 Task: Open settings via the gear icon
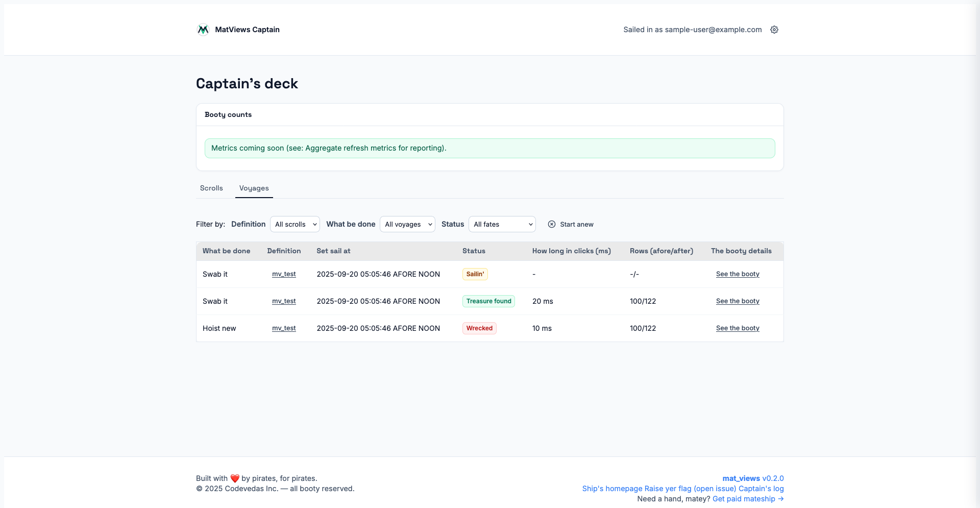click(774, 30)
